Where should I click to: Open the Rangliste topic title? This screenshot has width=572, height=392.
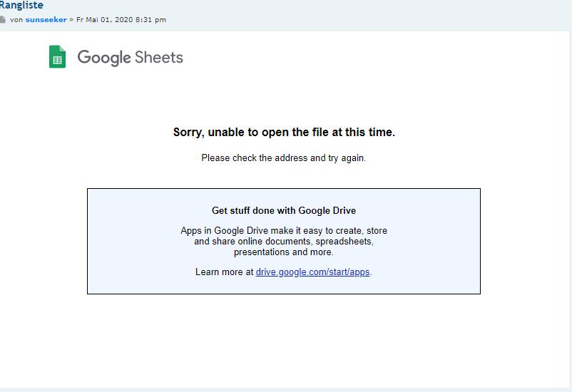point(21,5)
